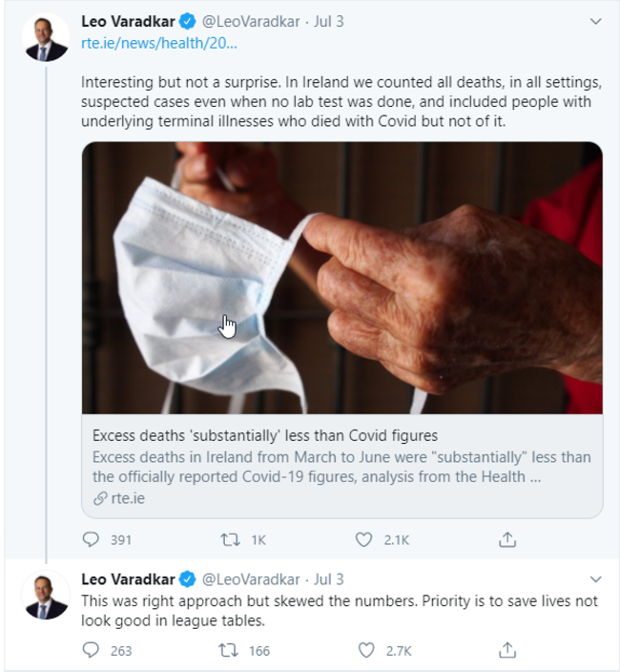620x672 pixels.
Task: Expand the second tweet's options chevron
Action: pyautogui.click(x=596, y=579)
